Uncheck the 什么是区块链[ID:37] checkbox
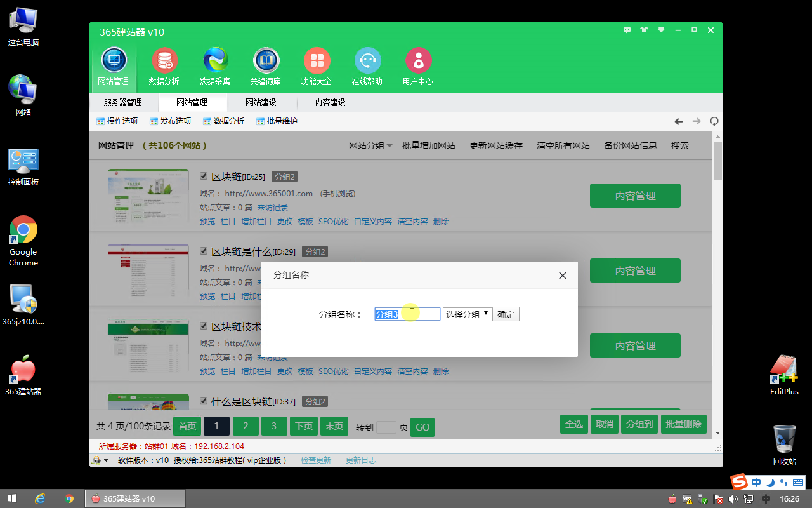Screen dimensions: 812x508 coord(204,401)
